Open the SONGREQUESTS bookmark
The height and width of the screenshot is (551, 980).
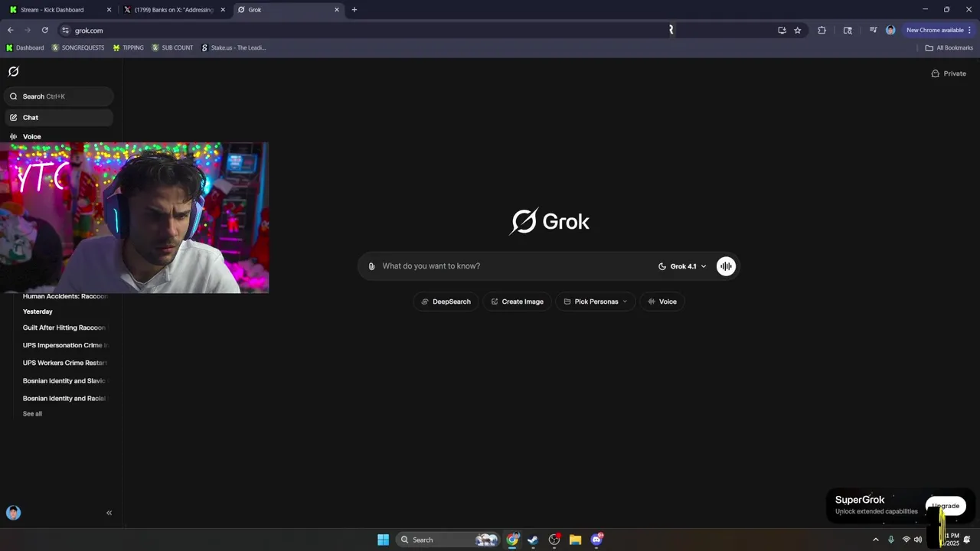coord(78,47)
